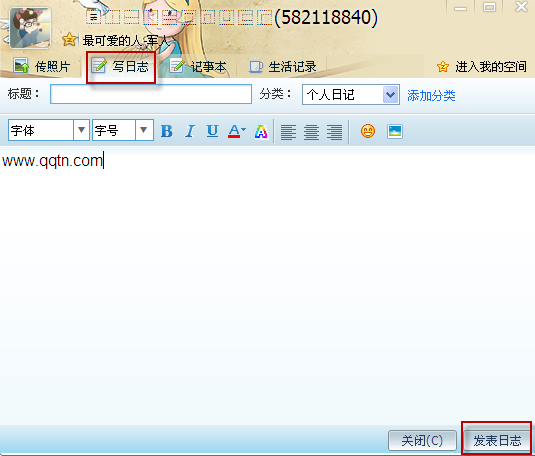The width and height of the screenshot is (535, 456).
Task: Click the 发表日志 publish button
Action: pos(497,440)
